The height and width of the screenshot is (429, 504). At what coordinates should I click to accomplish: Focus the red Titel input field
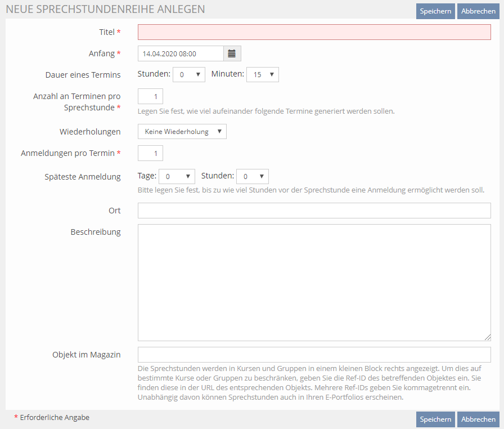[314, 32]
